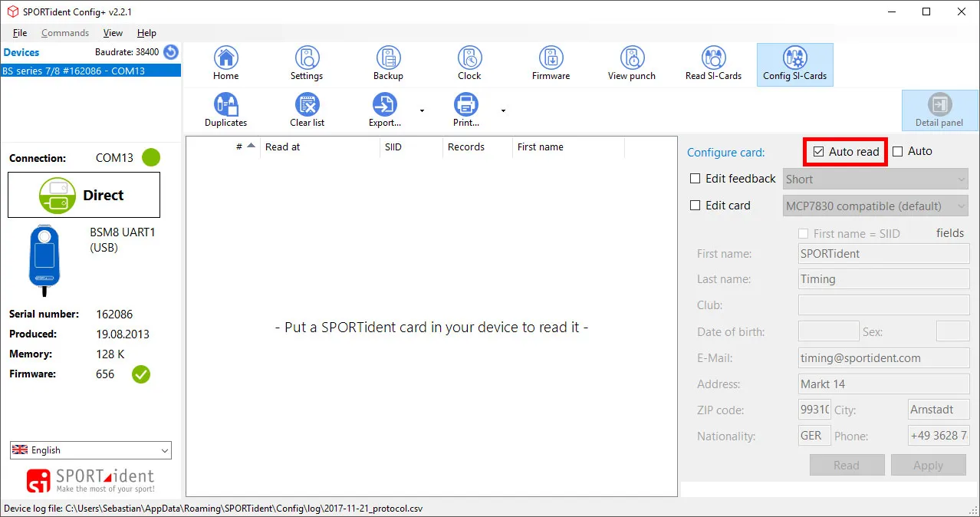980x517 pixels.
Task: Enable the Edit card checkbox
Action: pos(696,206)
